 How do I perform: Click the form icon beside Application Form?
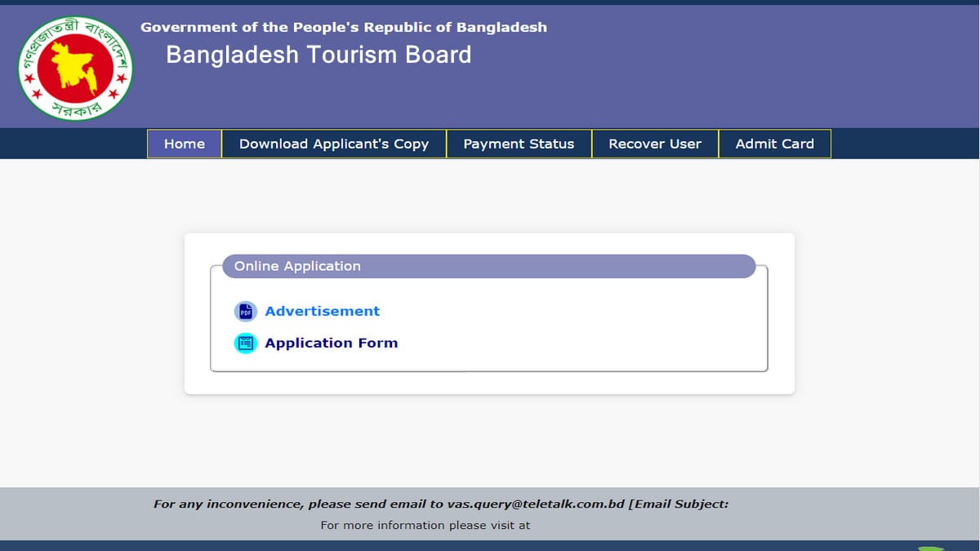(x=246, y=344)
